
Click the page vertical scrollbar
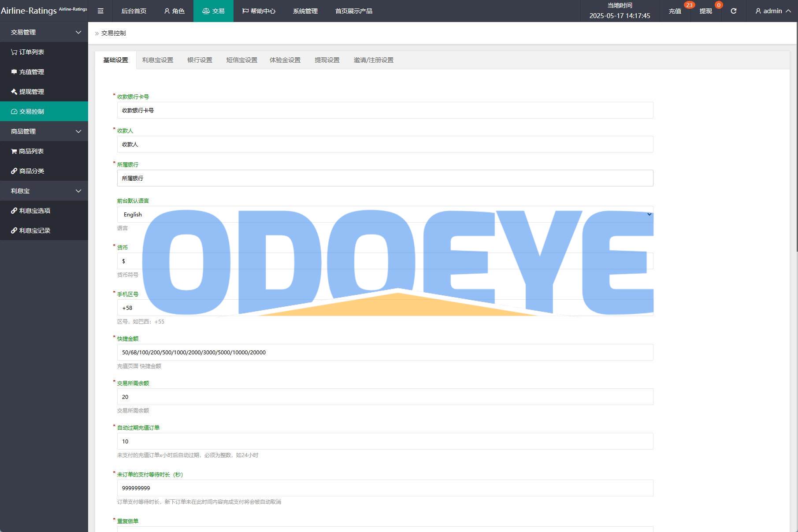pos(797,137)
